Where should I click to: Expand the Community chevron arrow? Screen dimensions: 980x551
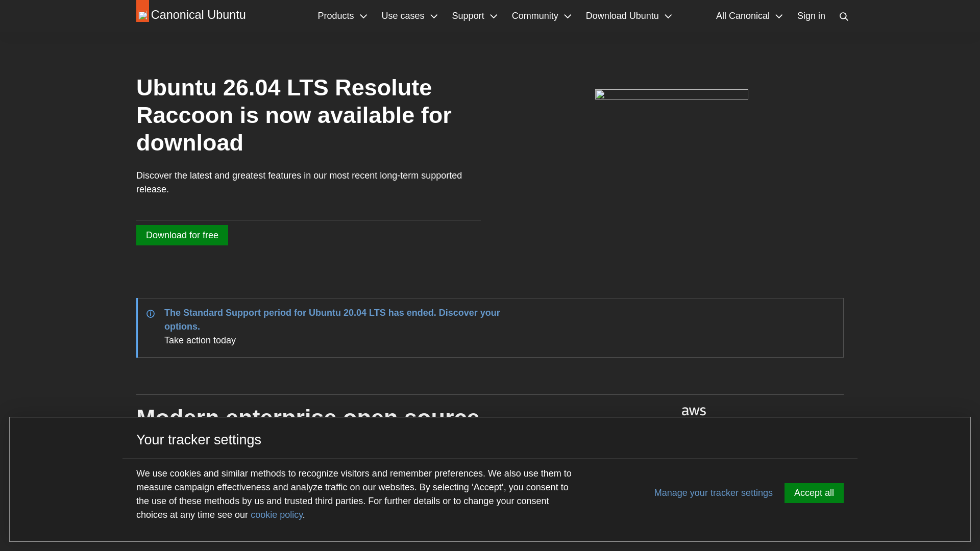[568, 16]
